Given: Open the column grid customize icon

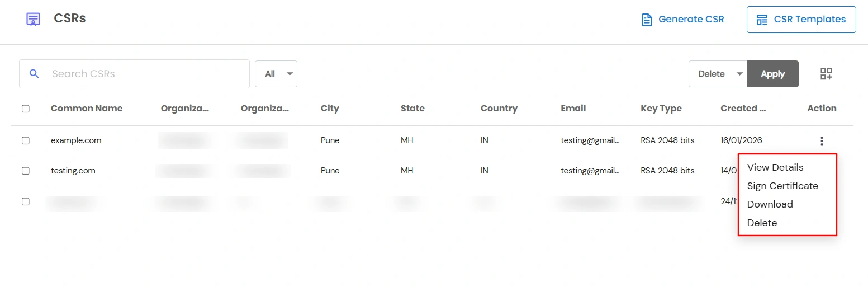Looking at the screenshot, I should click(x=826, y=74).
